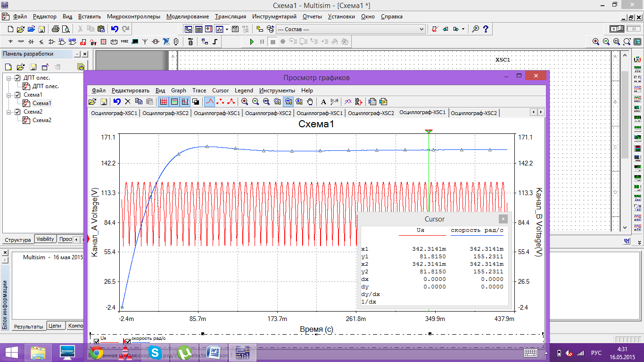Toggle cursors icon in Grapher toolbar
Screen dimensions: 644x362
point(185,101)
